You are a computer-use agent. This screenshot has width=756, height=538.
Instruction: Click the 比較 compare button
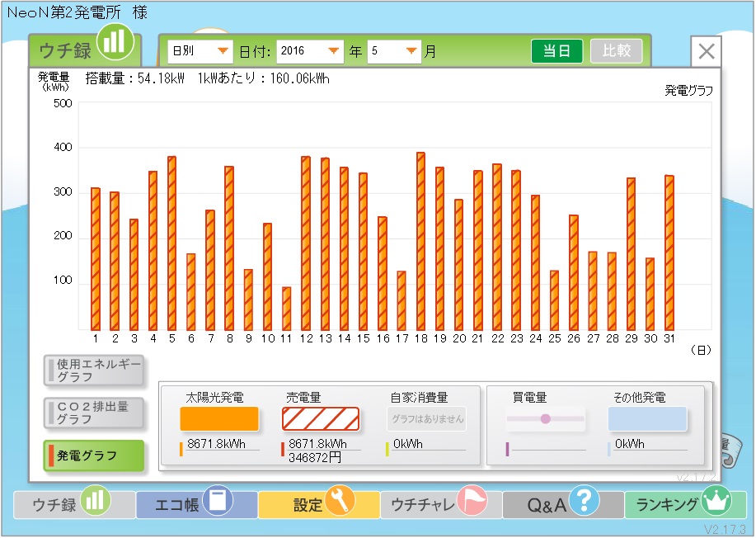[616, 51]
